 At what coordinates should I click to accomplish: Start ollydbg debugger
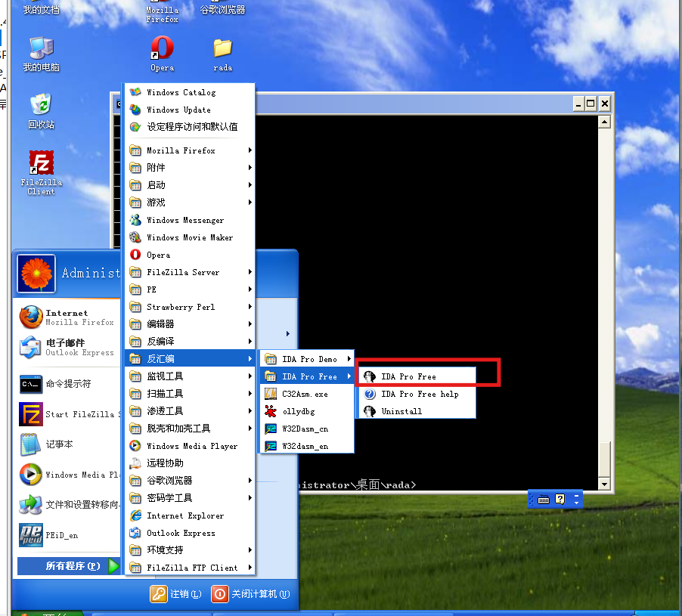[307, 411]
